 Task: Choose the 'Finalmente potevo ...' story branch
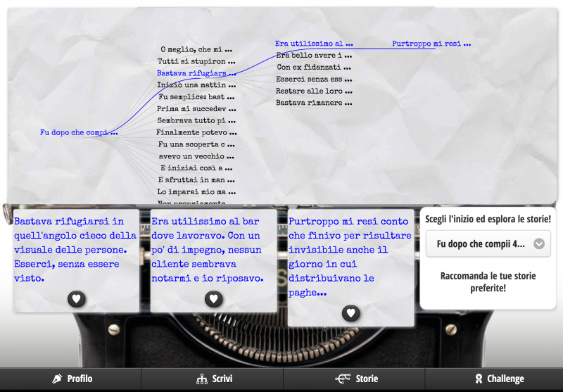[x=196, y=132]
